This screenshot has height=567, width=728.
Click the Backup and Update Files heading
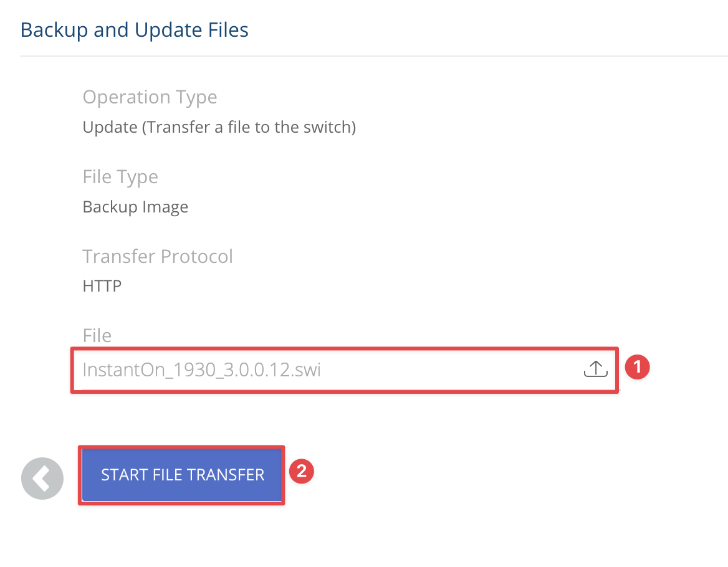(135, 30)
